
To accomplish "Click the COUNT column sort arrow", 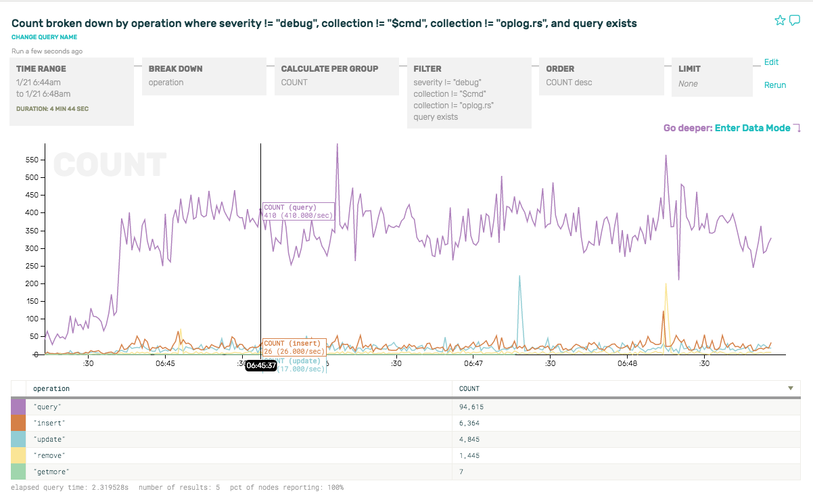I will pos(790,389).
